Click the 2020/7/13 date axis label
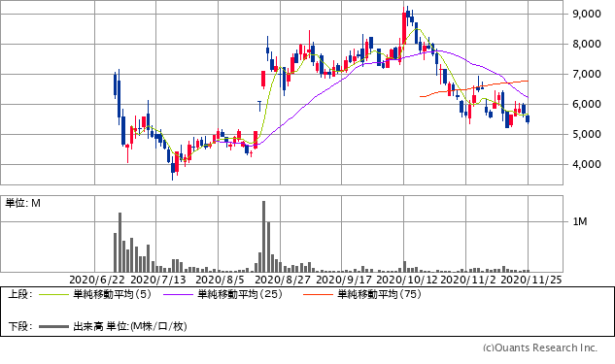The height and width of the screenshot is (364, 615). [158, 280]
